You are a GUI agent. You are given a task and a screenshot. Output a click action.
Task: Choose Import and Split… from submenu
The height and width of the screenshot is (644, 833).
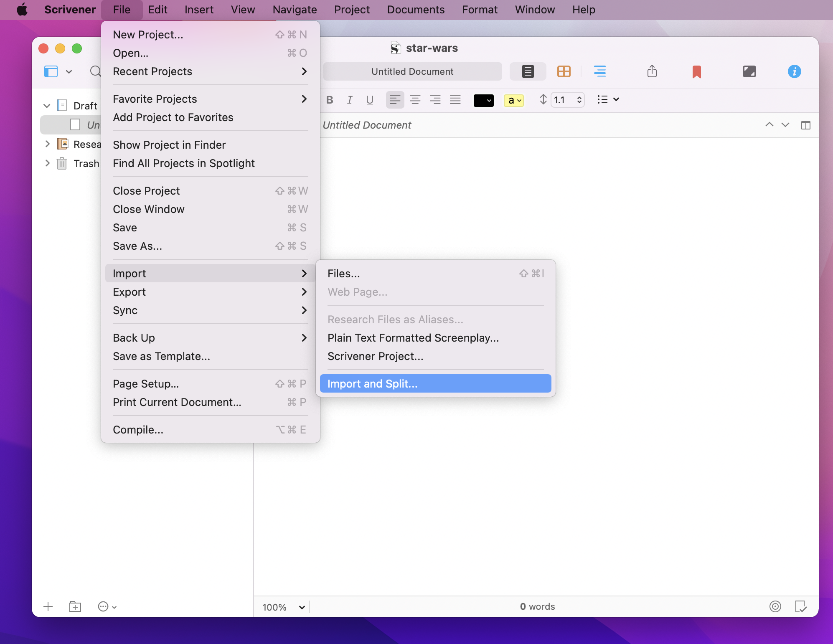pyautogui.click(x=435, y=383)
